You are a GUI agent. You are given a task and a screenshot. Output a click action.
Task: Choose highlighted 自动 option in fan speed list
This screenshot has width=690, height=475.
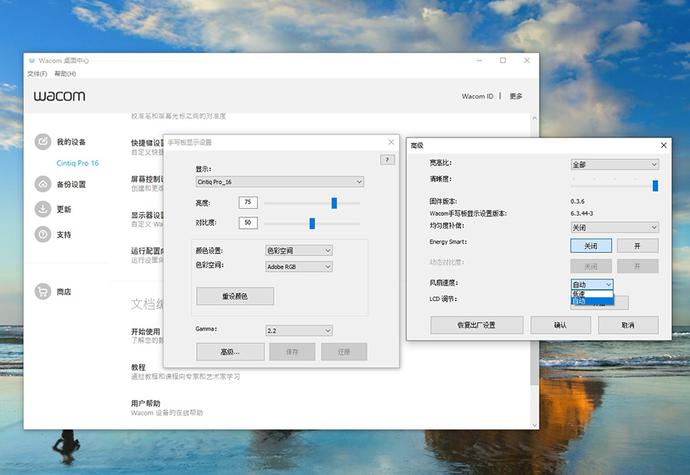pos(592,301)
